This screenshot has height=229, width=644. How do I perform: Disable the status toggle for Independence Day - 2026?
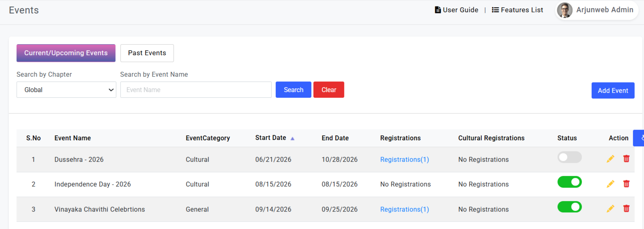pos(569,182)
